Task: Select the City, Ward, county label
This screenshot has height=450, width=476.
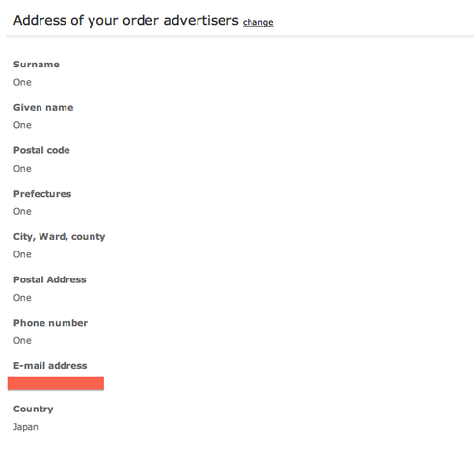Action: coord(60,237)
